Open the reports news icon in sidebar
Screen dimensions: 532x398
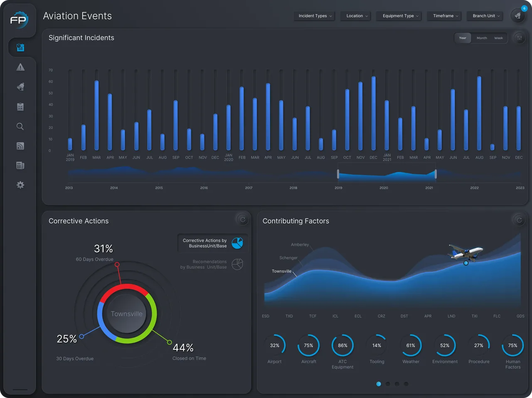(x=20, y=166)
